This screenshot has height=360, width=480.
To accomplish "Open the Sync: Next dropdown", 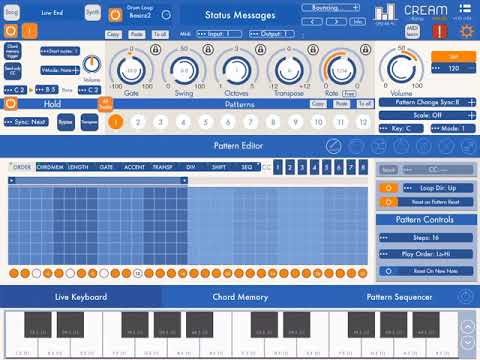I will coord(26,122).
